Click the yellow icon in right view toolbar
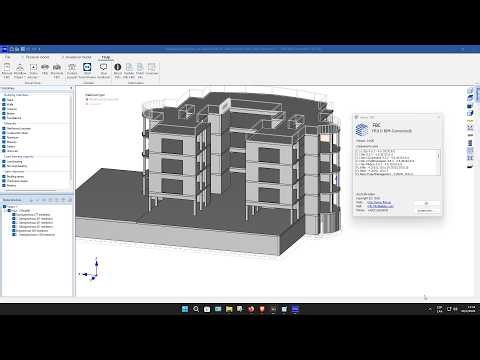Image resolution: width=480 pixels, height=360 pixels. pos(470,121)
